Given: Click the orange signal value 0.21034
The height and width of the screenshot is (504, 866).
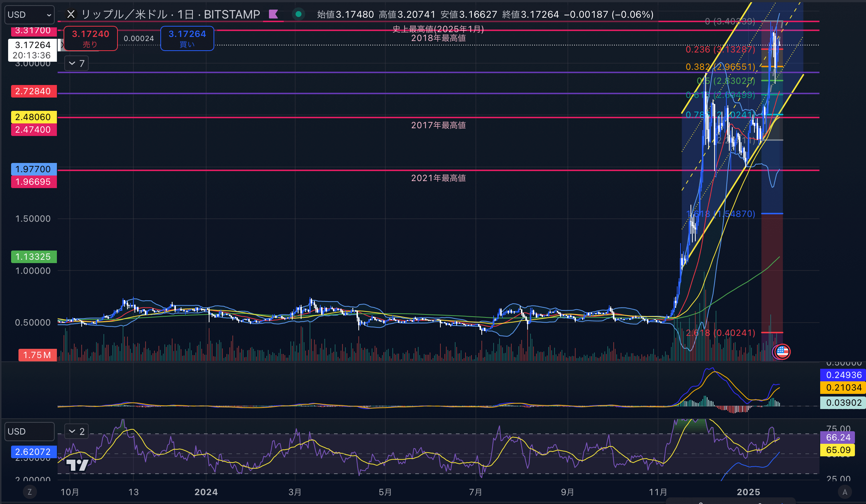Looking at the screenshot, I should (843, 388).
